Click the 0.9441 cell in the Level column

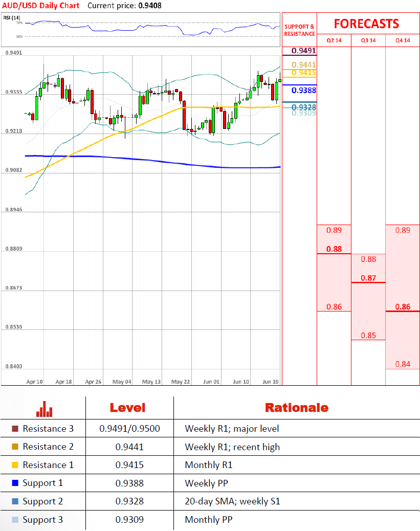point(129,447)
